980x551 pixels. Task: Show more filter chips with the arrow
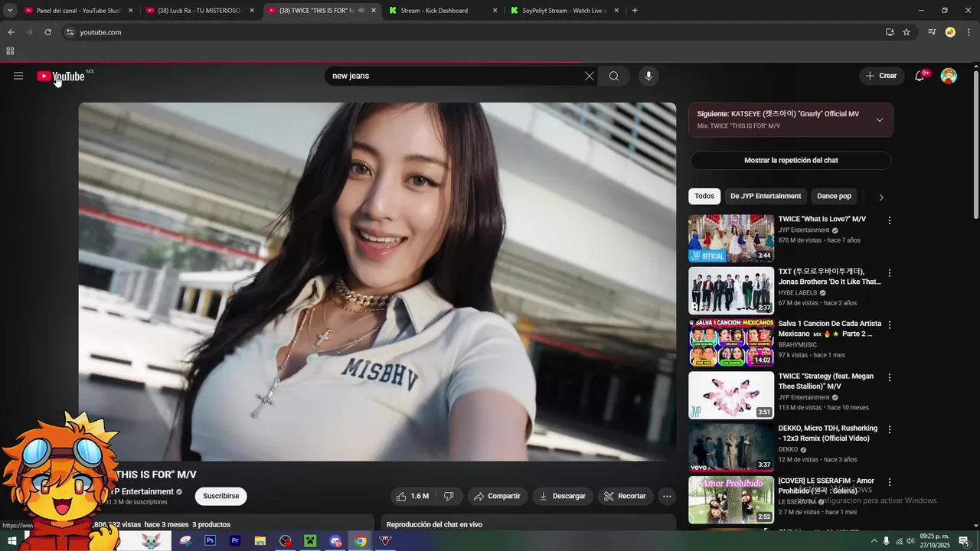881,197
